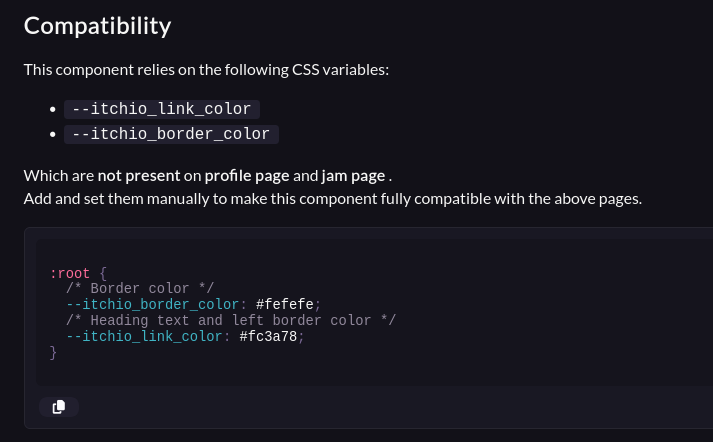Screen dimensions: 713x442
Task: Click the #fc3a78 color value
Action: pos(268,337)
